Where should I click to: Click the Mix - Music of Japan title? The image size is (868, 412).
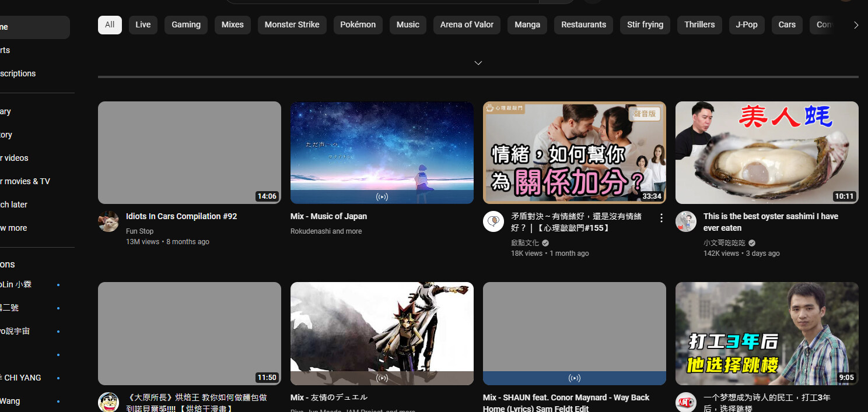pyautogui.click(x=328, y=216)
